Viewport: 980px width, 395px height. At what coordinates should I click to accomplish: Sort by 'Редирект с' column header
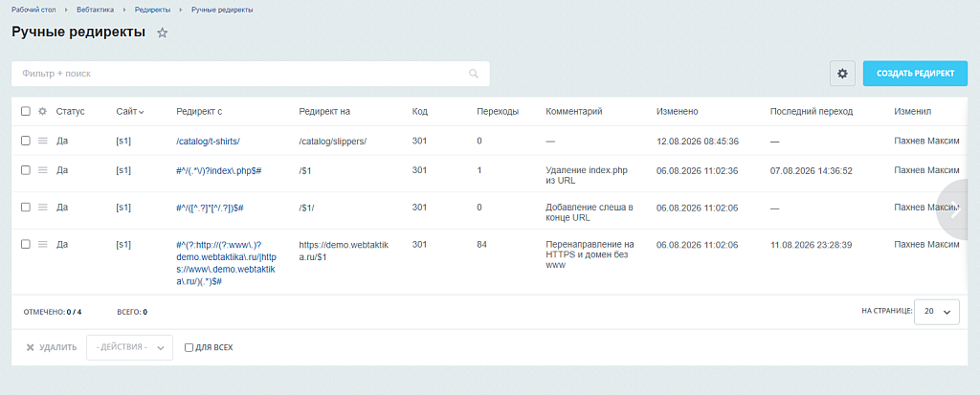point(199,111)
